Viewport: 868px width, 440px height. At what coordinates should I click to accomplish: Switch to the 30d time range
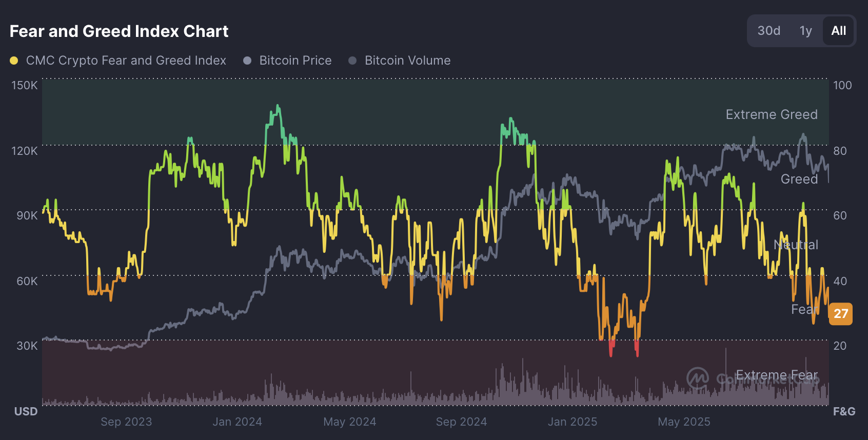768,31
